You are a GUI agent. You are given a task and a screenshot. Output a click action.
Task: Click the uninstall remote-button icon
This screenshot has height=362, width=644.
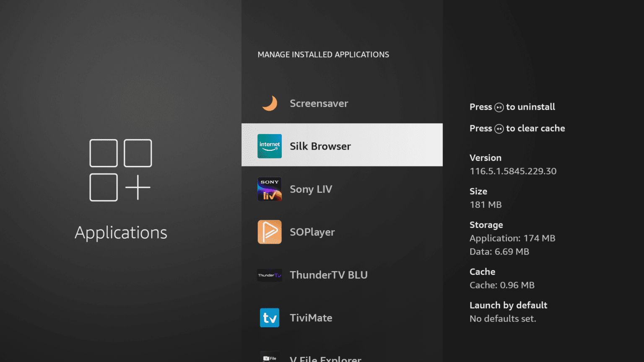[499, 108]
